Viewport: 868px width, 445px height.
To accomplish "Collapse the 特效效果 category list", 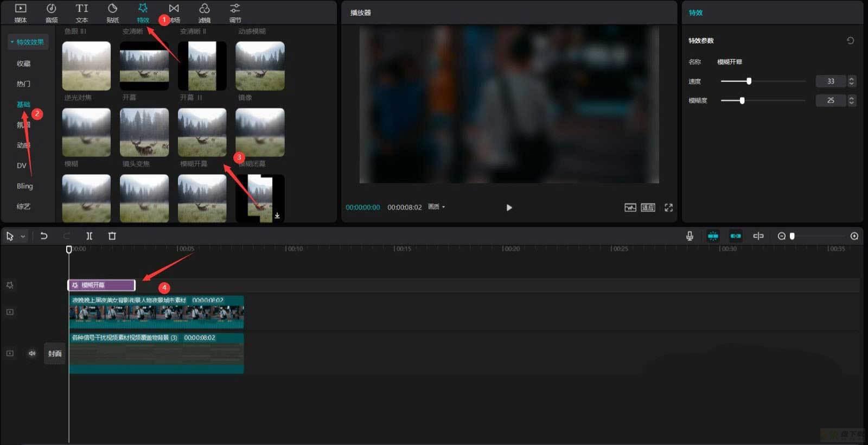I will (28, 42).
